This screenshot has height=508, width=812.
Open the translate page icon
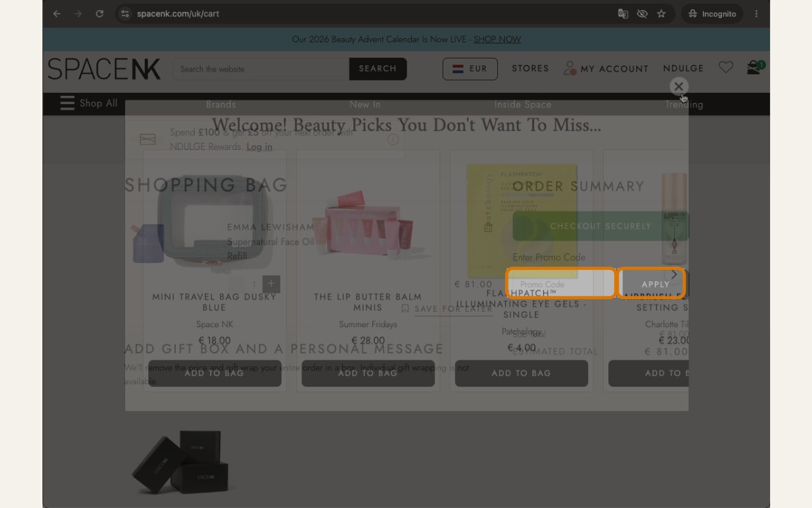(623, 13)
